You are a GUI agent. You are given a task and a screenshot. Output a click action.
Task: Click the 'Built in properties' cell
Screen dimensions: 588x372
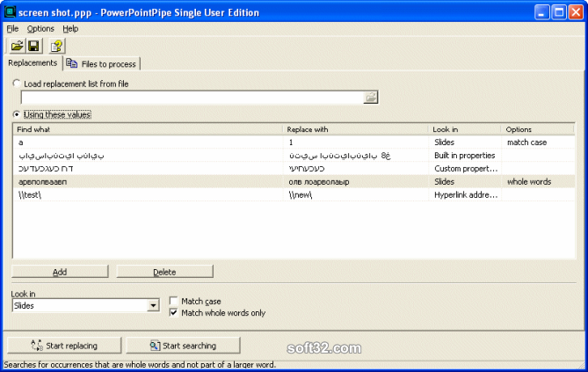tap(465, 156)
